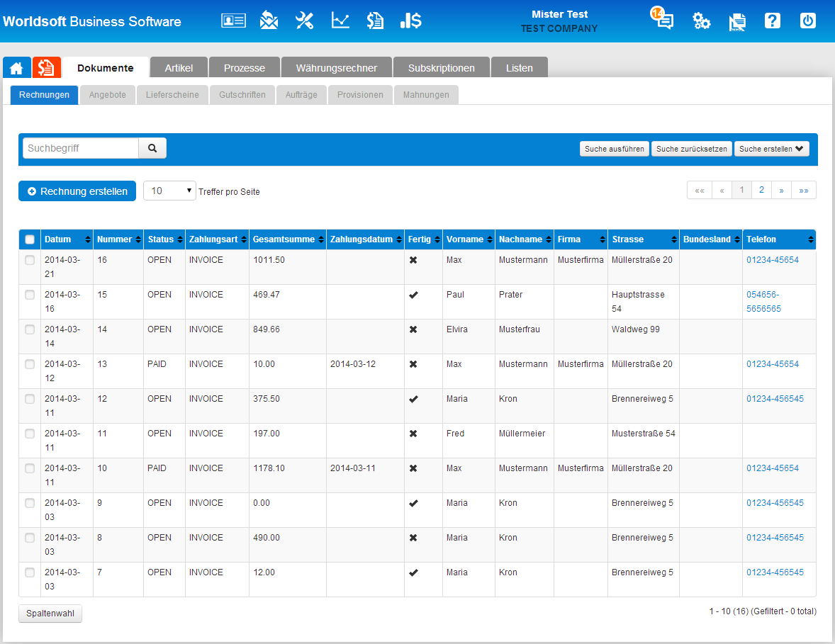Check the box for invoice number 9
835x644 pixels.
pos(30,503)
